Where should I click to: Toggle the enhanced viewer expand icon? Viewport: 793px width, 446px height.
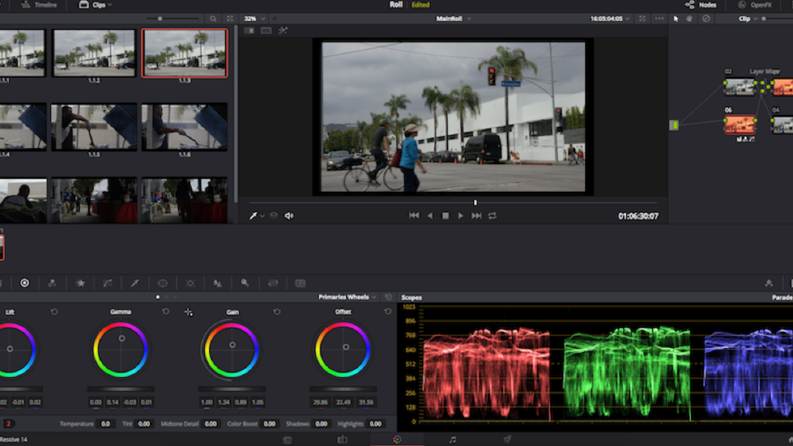click(x=642, y=19)
